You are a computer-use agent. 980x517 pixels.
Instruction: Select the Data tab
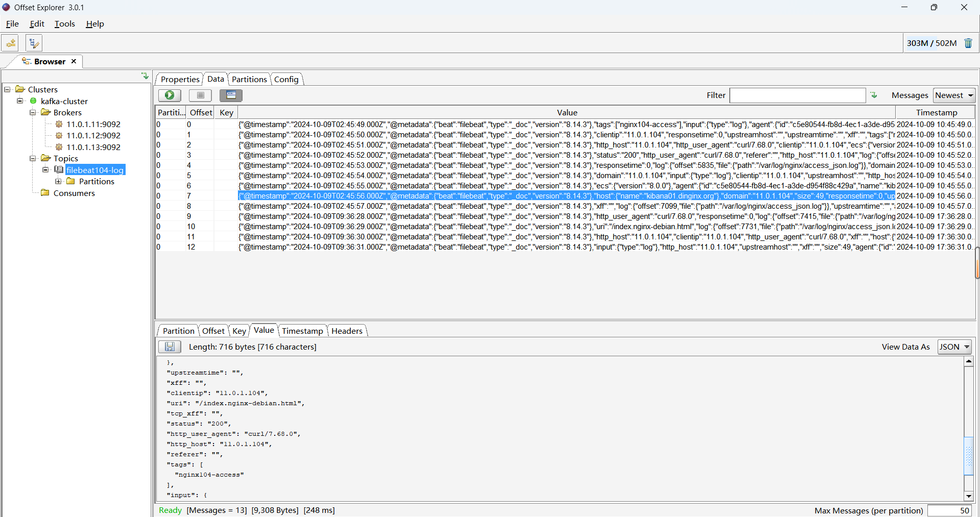tap(216, 79)
